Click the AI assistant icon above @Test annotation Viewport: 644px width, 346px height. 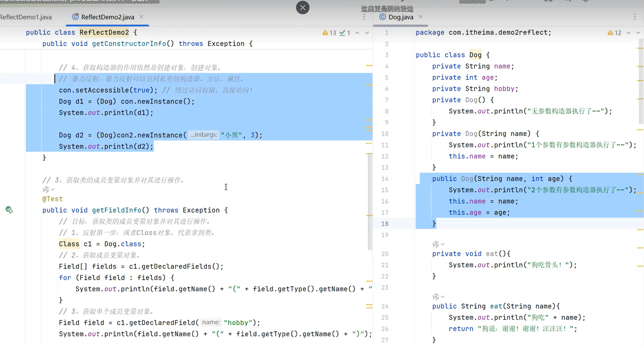46,189
